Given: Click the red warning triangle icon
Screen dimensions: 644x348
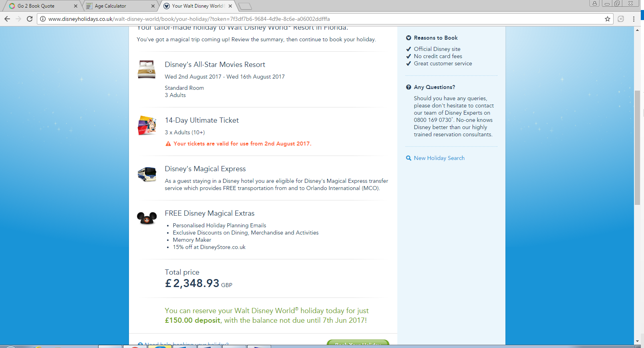Looking at the screenshot, I should pos(168,144).
